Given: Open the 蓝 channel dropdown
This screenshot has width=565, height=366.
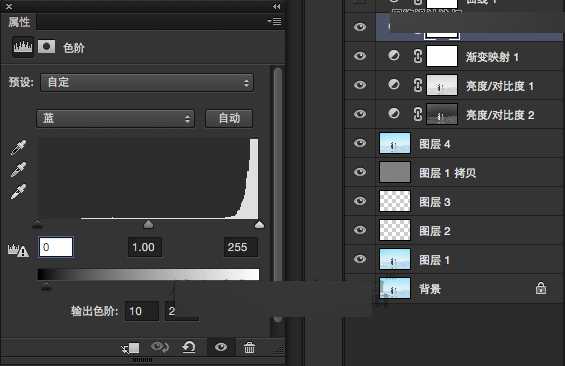Looking at the screenshot, I should pyautogui.click(x=115, y=119).
